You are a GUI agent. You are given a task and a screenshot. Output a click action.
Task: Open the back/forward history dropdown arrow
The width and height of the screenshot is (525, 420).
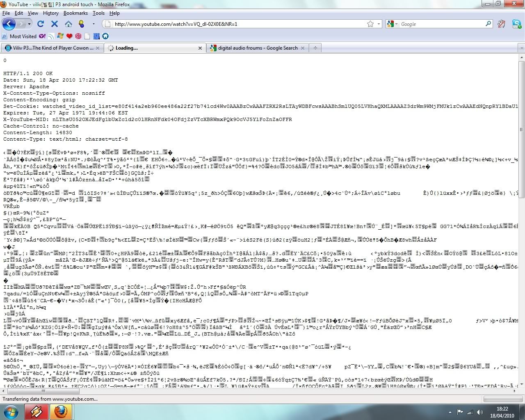30,24
